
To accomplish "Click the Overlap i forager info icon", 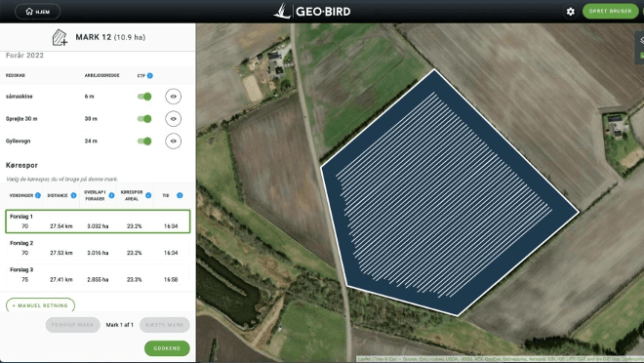I will click(111, 195).
